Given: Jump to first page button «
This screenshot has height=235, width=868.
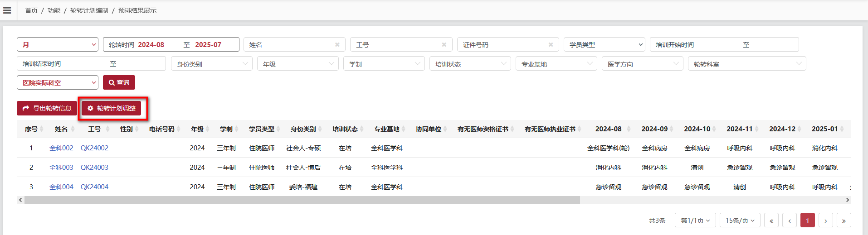Looking at the screenshot, I should [x=771, y=220].
